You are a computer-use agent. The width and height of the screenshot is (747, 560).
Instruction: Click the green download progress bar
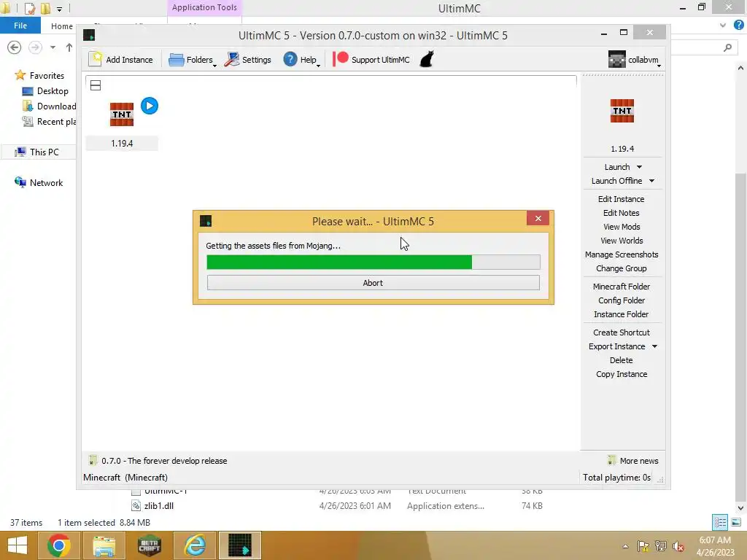373,262
